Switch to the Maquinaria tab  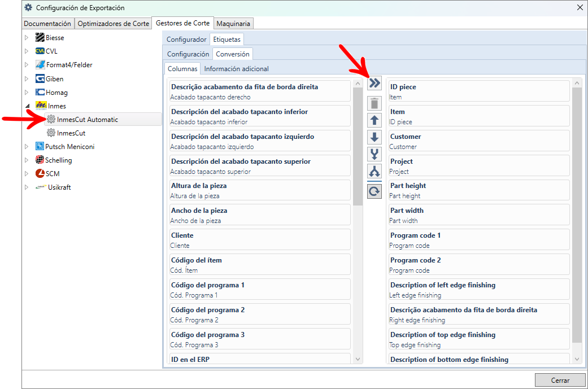[x=233, y=24]
